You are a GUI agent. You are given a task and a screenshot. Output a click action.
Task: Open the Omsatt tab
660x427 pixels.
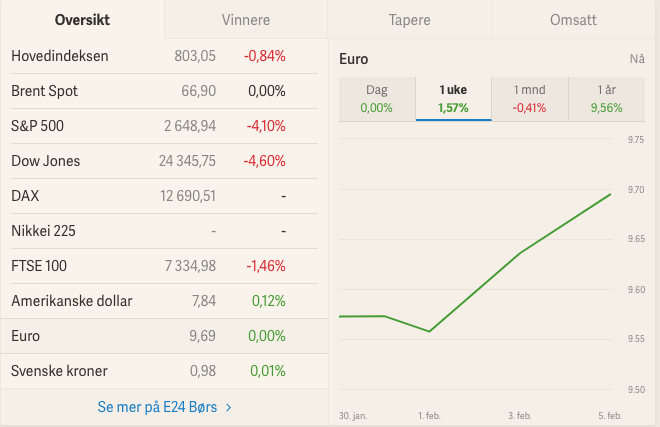point(574,20)
